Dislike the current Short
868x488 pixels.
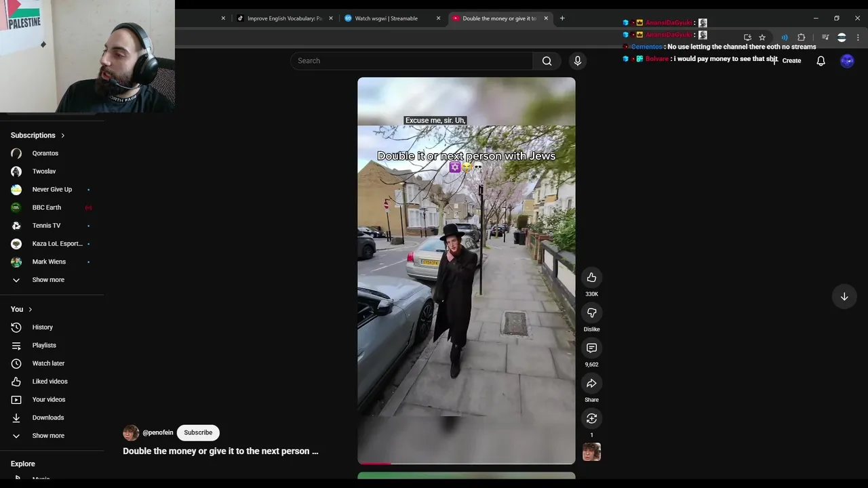[591, 312]
